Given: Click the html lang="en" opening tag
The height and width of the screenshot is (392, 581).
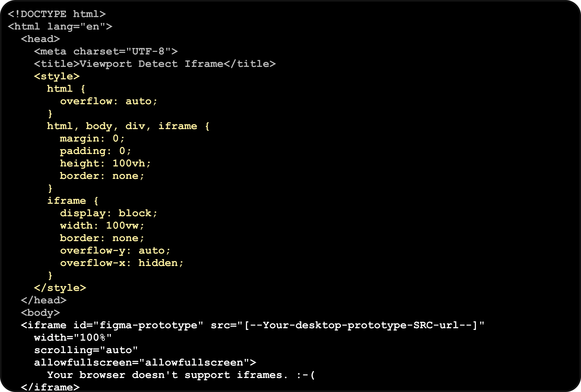Looking at the screenshot, I should click(x=60, y=26).
